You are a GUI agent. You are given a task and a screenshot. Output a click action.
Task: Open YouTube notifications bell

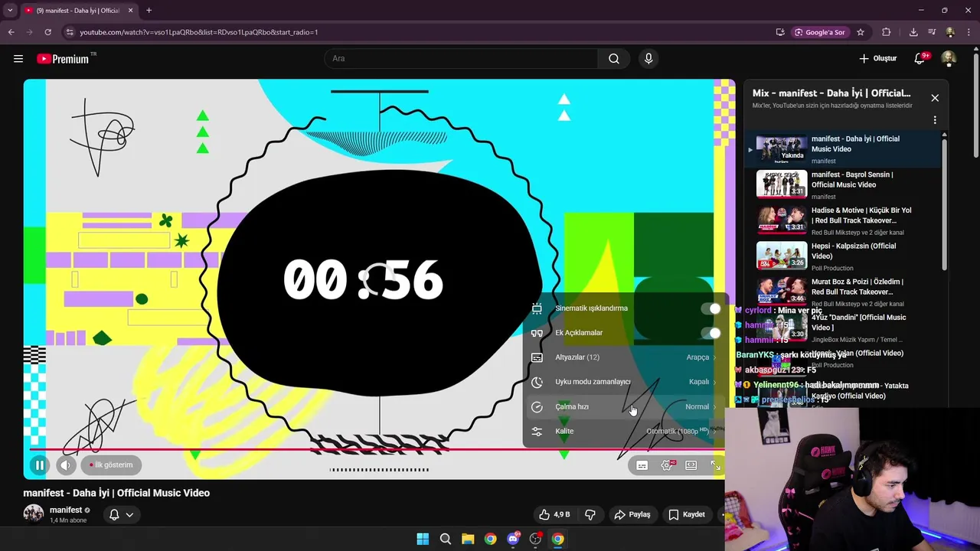tap(920, 58)
